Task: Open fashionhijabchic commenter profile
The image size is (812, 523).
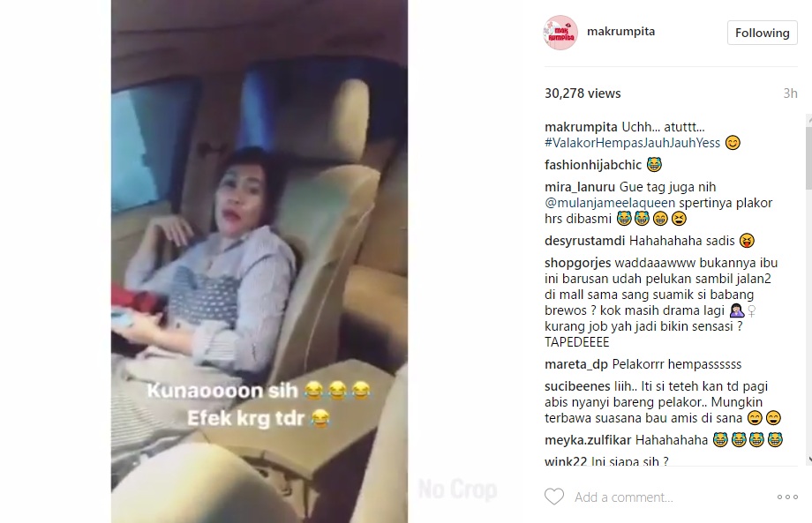Action: (593, 165)
